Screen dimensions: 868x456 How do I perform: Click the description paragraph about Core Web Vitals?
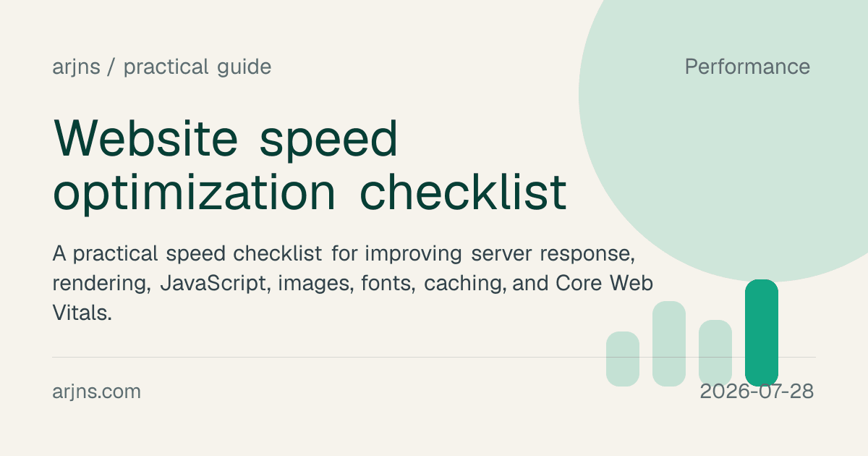pos(354,284)
